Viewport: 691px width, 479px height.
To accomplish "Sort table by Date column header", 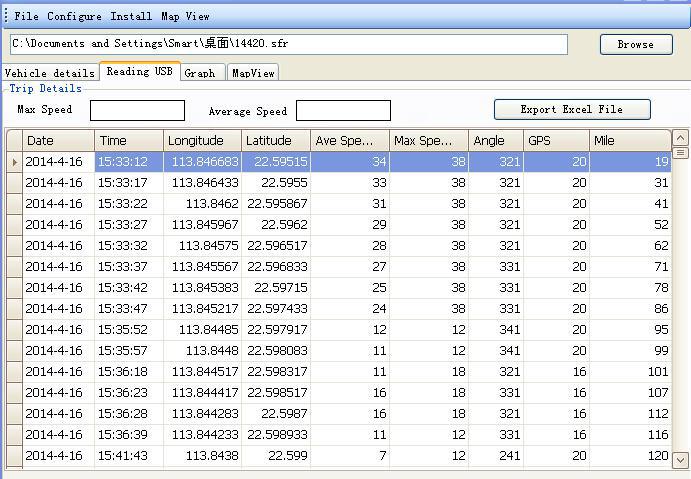I will pos(58,141).
